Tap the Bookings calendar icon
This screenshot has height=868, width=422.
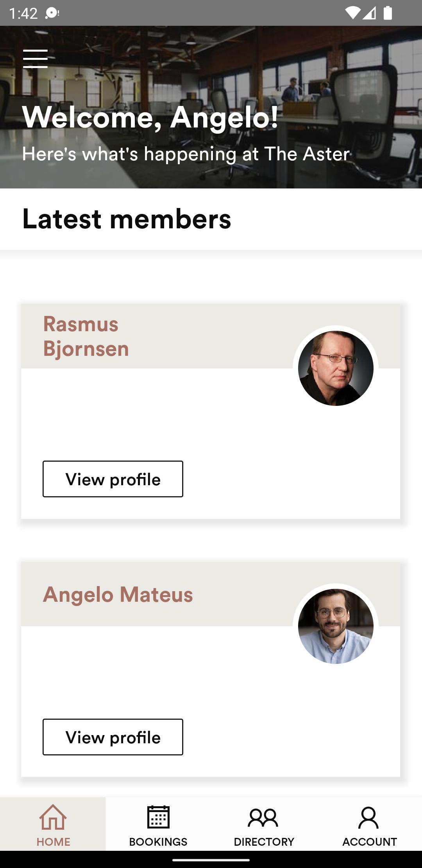158,817
